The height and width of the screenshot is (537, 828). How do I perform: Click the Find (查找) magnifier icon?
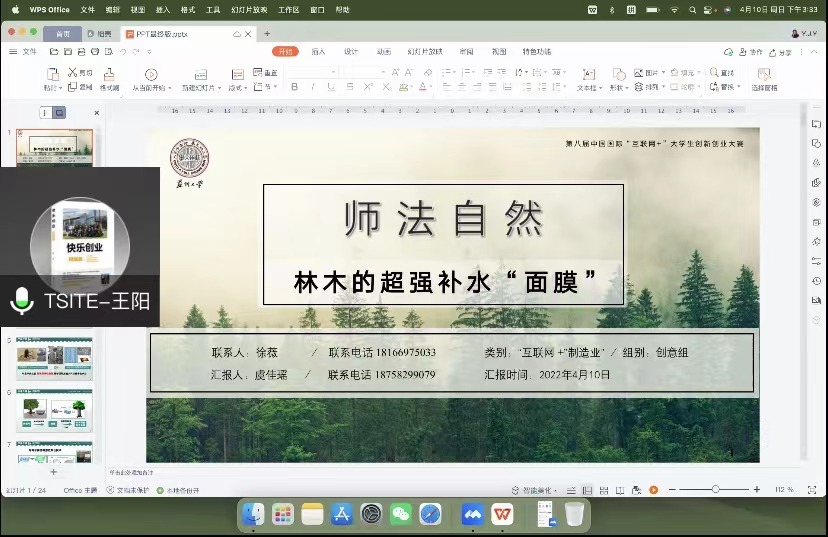[x=713, y=73]
